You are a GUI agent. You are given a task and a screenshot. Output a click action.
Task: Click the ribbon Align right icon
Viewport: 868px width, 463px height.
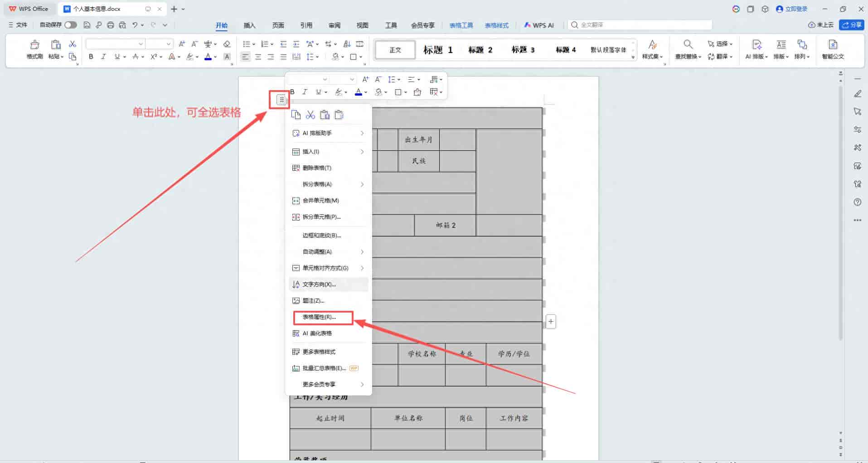tap(271, 57)
